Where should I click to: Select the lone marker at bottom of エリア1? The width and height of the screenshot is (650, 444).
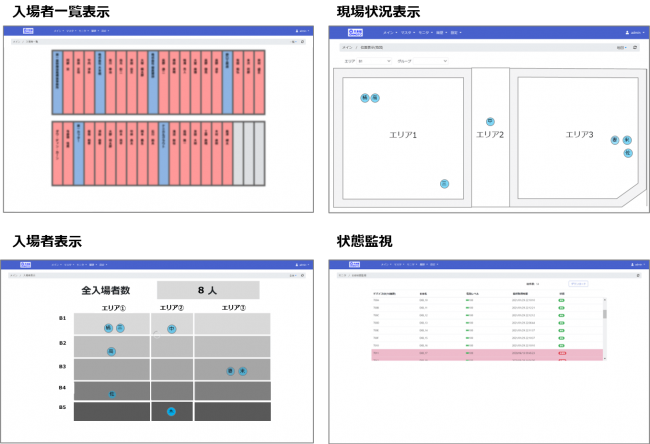coord(444,184)
